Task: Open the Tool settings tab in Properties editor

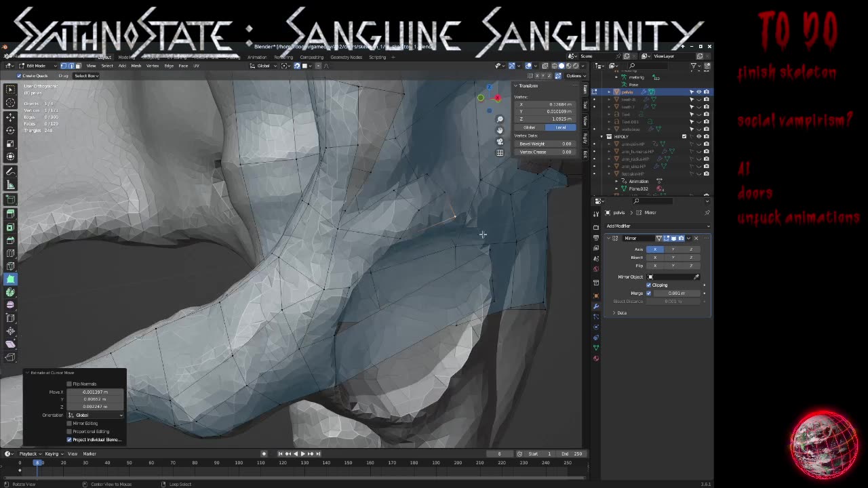Action: (596, 213)
